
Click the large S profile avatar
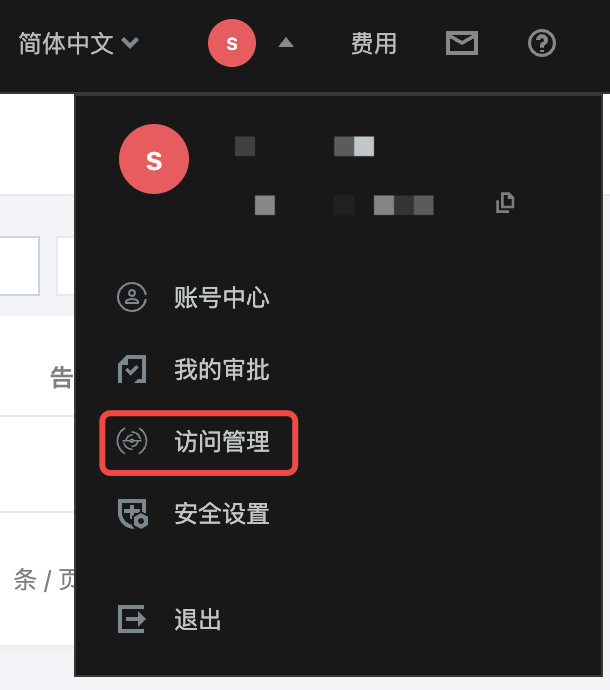tap(154, 159)
